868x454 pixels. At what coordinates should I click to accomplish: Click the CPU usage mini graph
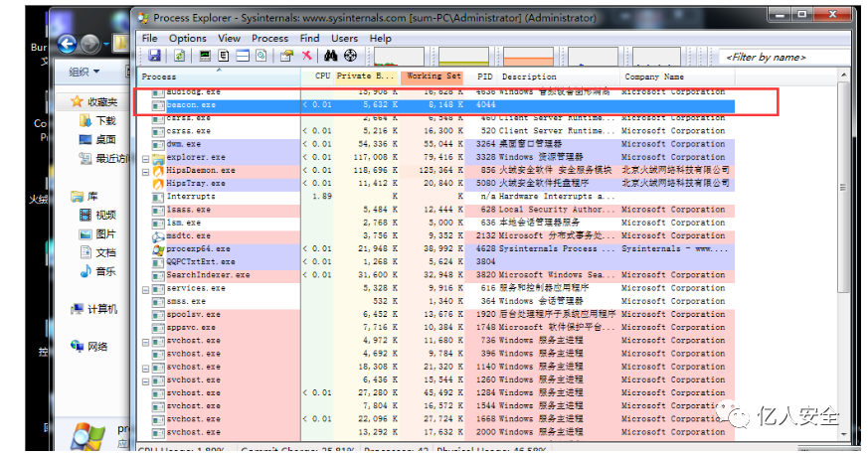[x=399, y=57]
